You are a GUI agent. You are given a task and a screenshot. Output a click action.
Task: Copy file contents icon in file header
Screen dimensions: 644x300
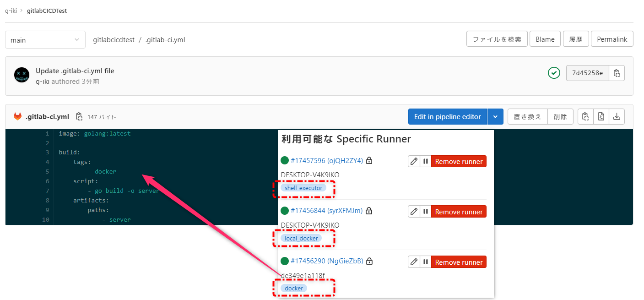click(585, 116)
